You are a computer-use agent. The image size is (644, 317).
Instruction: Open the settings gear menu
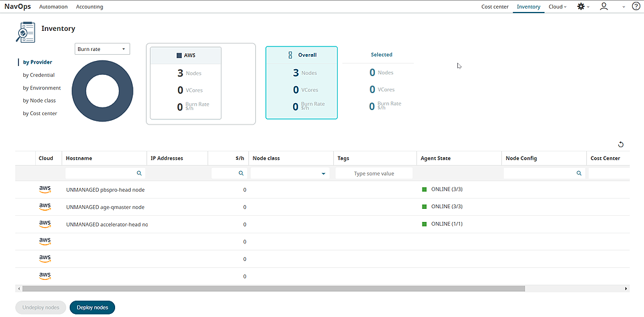580,6
